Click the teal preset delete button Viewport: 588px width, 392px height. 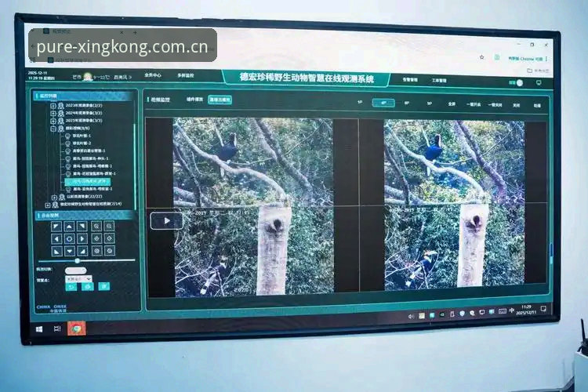103,287
